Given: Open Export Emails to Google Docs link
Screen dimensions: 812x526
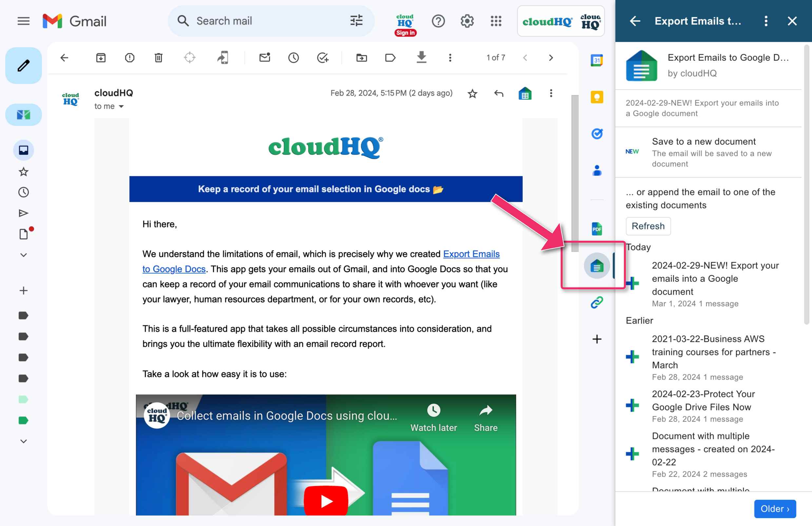Looking at the screenshot, I should [321, 261].
